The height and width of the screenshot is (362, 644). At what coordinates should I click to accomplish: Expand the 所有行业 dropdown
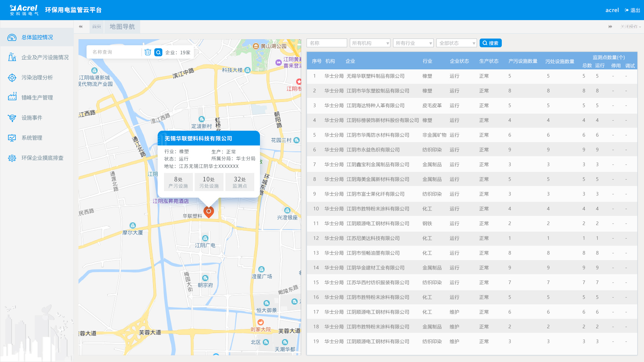tap(413, 43)
